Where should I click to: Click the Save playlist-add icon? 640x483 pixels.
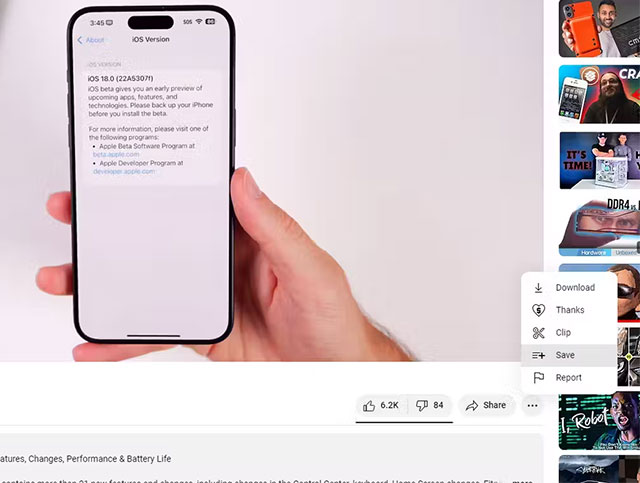pyautogui.click(x=538, y=356)
